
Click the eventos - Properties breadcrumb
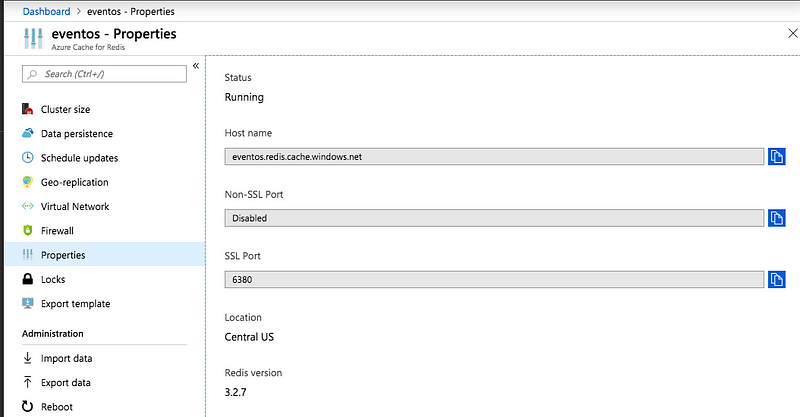pyautogui.click(x=131, y=11)
